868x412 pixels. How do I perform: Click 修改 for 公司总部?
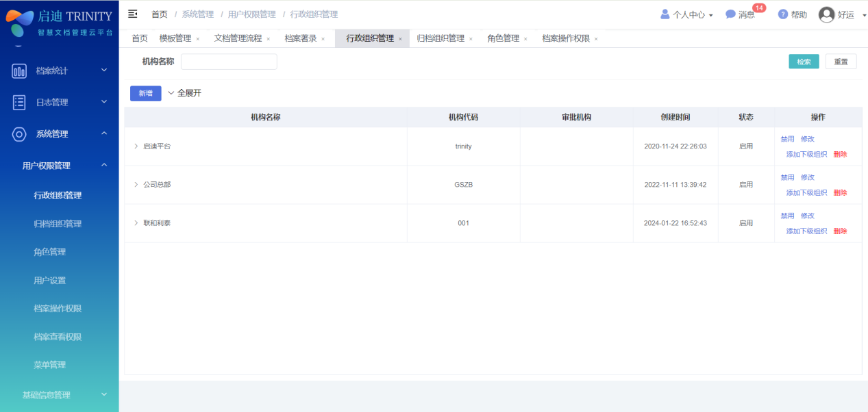(808, 177)
